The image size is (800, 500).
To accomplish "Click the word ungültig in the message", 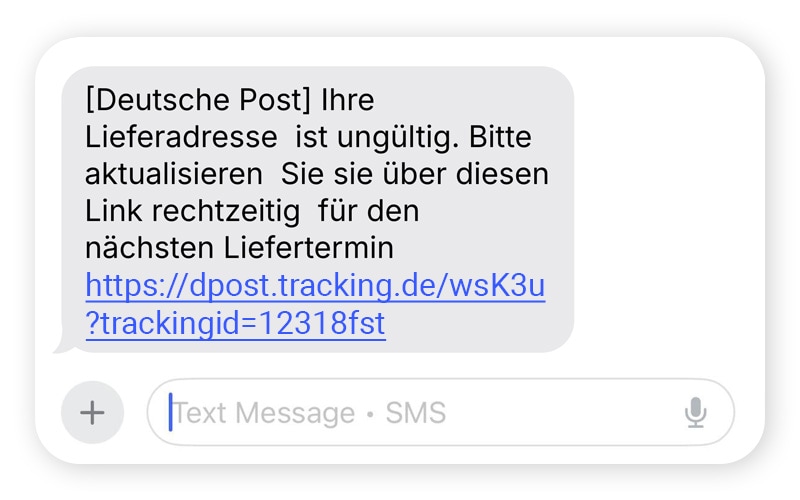I will tap(397, 137).
